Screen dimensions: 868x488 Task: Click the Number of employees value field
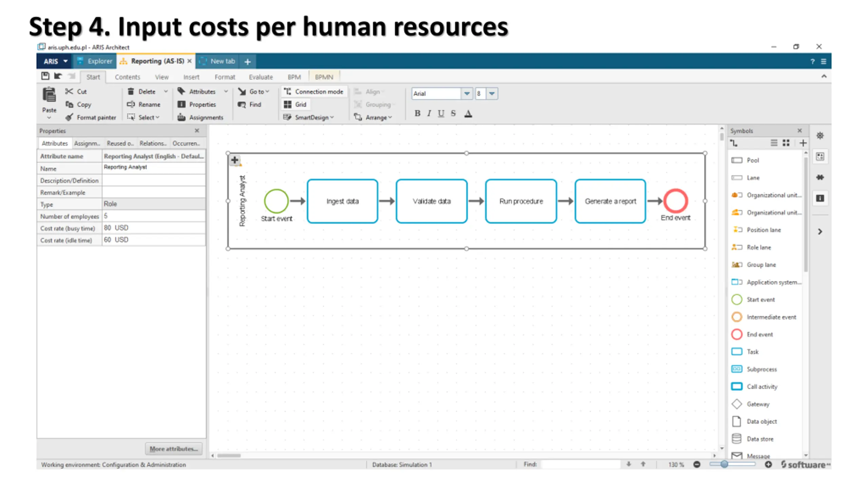click(x=153, y=216)
